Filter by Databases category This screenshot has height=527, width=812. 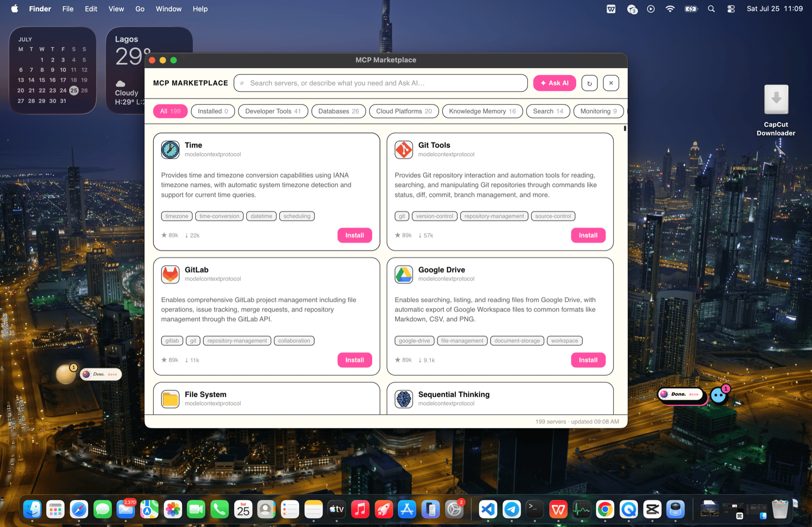pyautogui.click(x=338, y=111)
